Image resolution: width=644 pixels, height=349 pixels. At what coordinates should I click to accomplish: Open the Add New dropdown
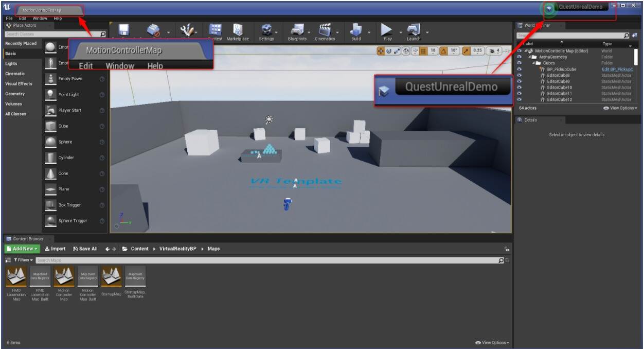23,249
